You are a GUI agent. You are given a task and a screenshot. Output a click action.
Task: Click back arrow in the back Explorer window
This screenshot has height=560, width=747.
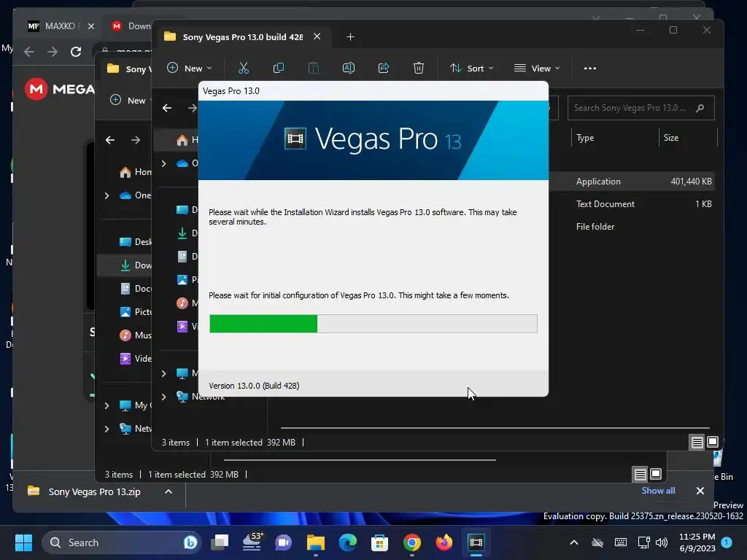(x=110, y=140)
